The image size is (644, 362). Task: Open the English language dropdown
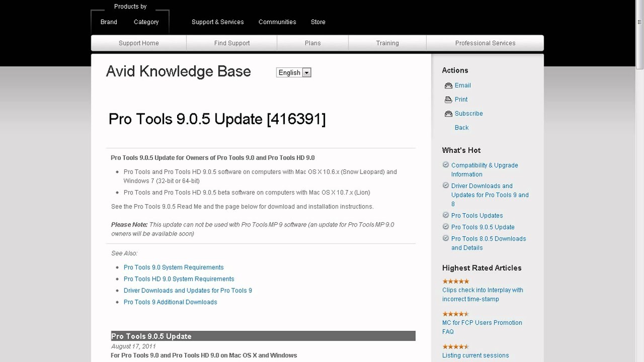294,72
